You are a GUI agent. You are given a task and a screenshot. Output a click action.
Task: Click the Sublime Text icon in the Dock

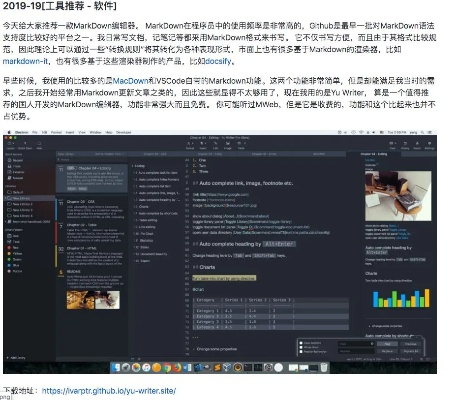(x=217, y=367)
